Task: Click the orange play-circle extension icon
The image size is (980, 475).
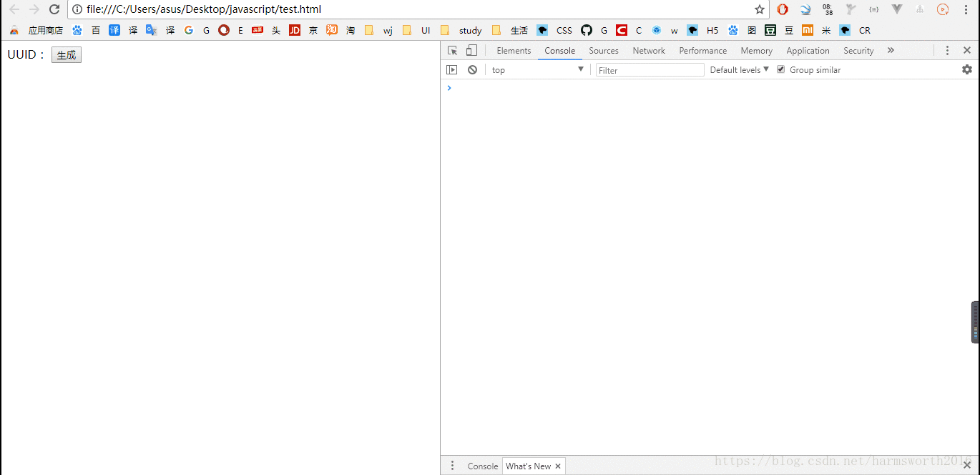Action: (943, 9)
